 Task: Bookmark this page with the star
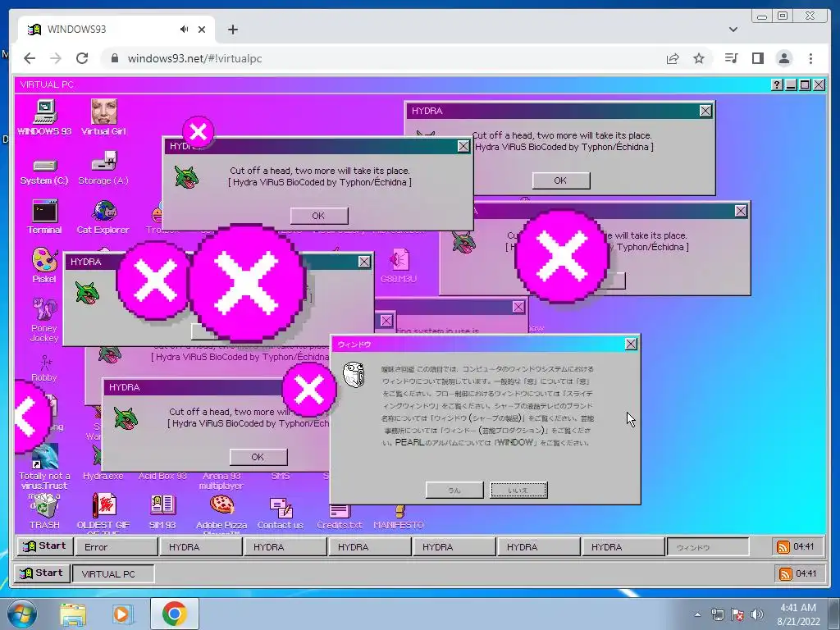[x=699, y=58]
